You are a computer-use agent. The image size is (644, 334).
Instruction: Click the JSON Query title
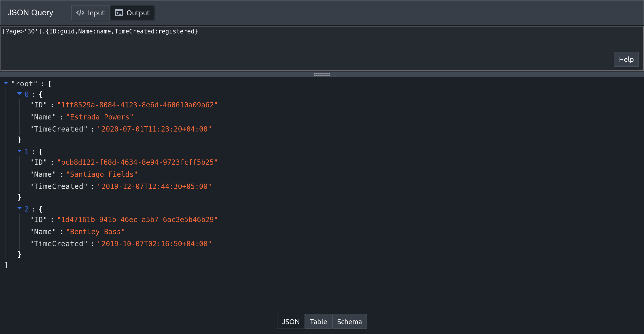click(30, 13)
